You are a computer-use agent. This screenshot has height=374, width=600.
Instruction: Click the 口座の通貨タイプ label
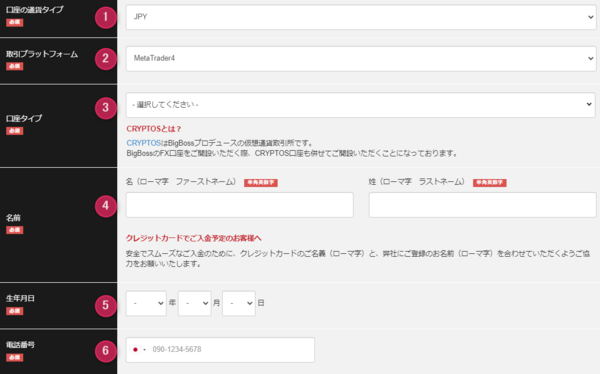tap(35, 10)
